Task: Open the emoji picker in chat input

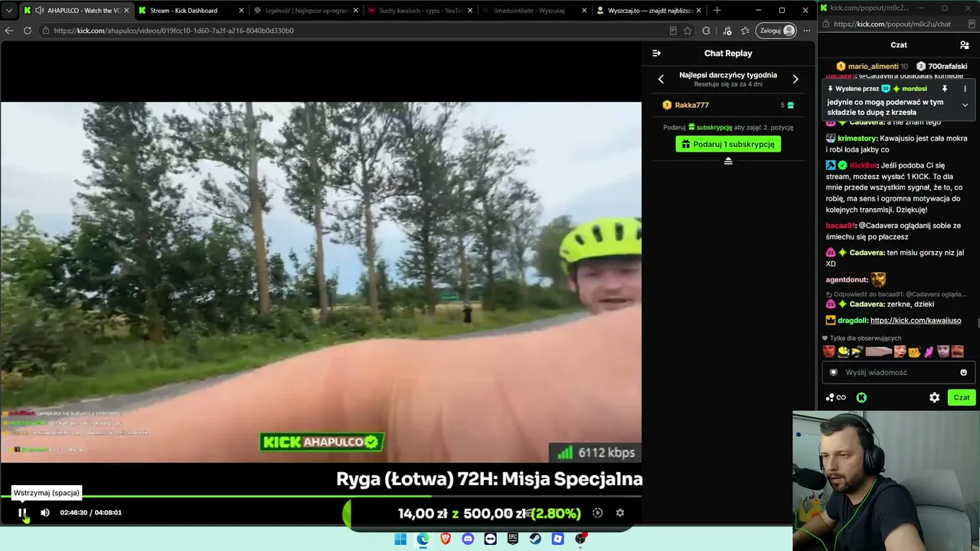Action: pos(963,373)
